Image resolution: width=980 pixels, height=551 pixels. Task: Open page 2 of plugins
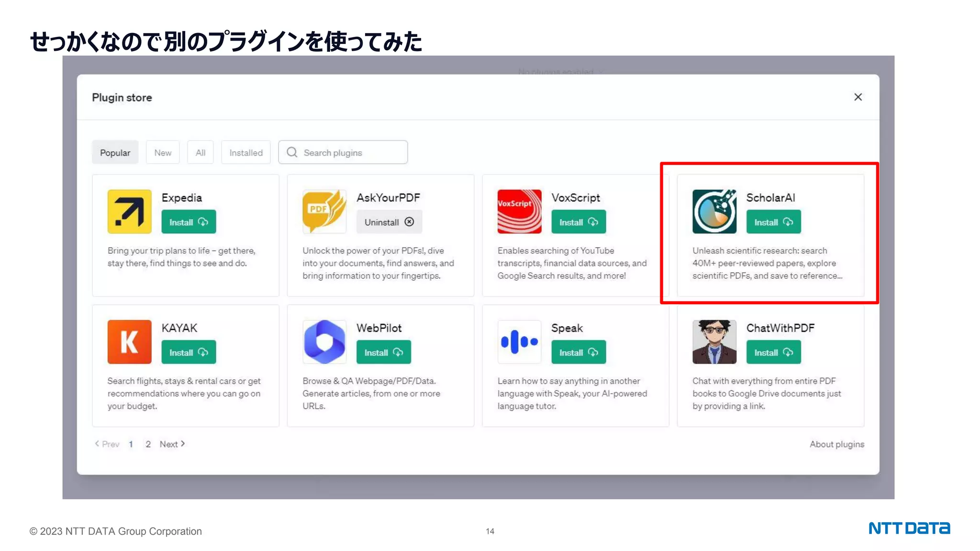coord(148,444)
